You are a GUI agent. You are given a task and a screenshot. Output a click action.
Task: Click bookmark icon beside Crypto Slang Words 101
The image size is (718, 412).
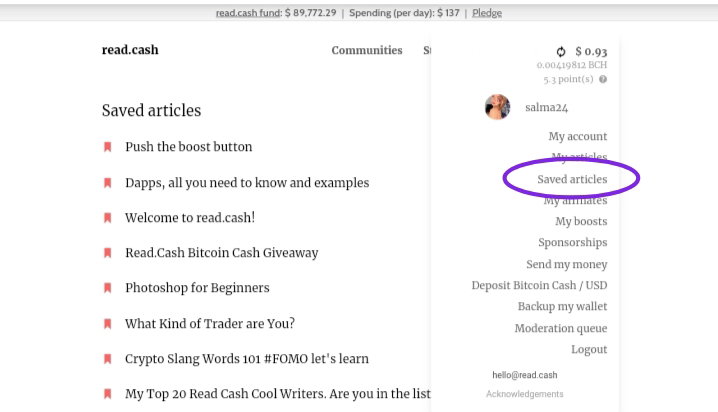(x=108, y=359)
